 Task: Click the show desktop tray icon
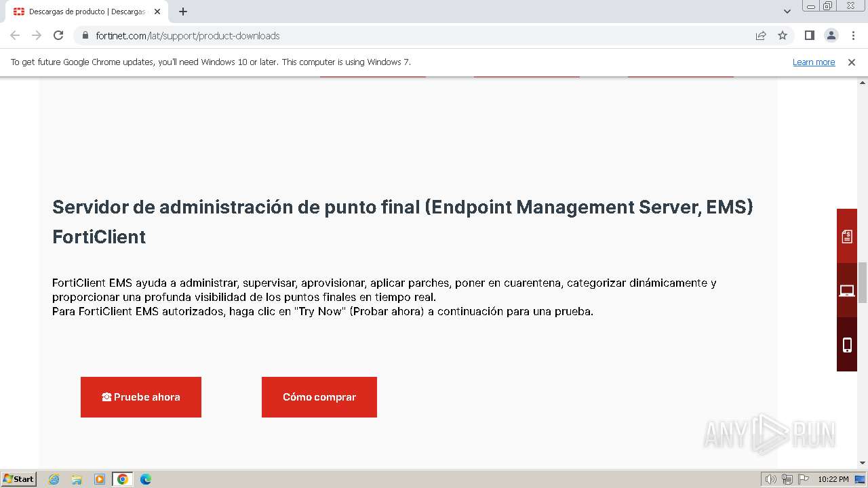tap(861, 479)
